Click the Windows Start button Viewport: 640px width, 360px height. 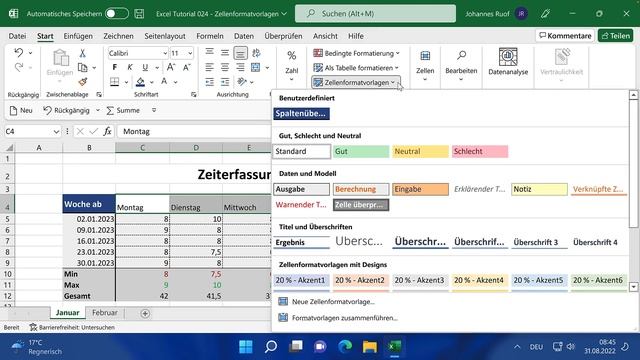pos(246,347)
